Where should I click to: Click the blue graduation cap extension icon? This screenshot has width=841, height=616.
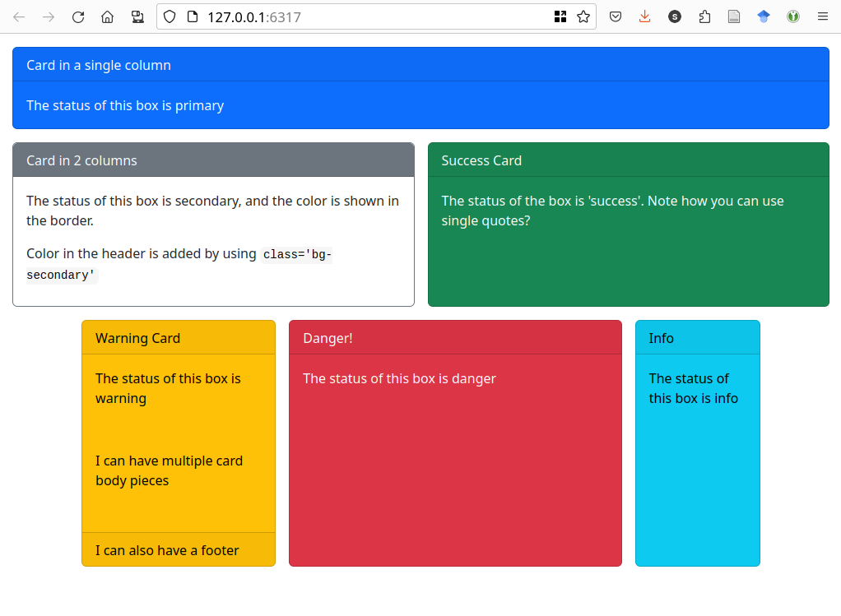[764, 17]
